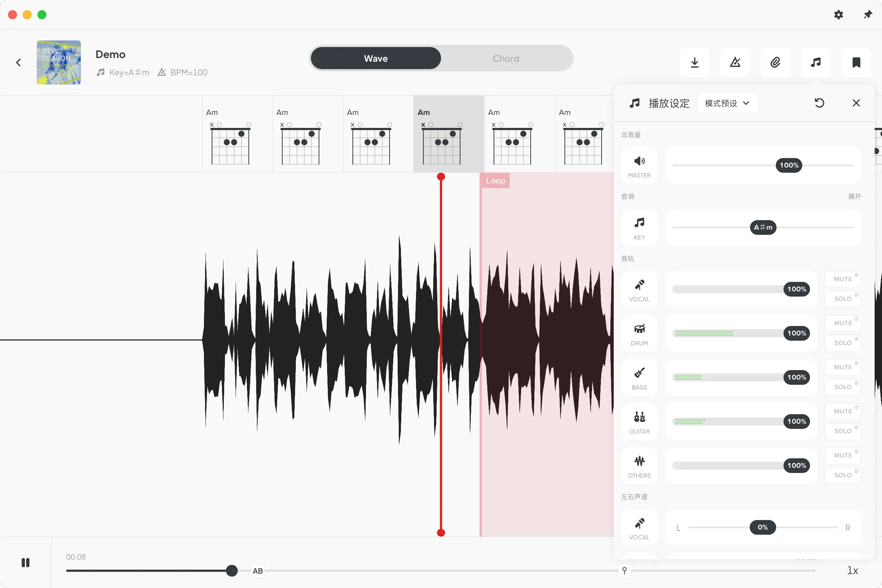The image size is (882, 588).
Task: Pause playback with the pause button
Action: 25,563
